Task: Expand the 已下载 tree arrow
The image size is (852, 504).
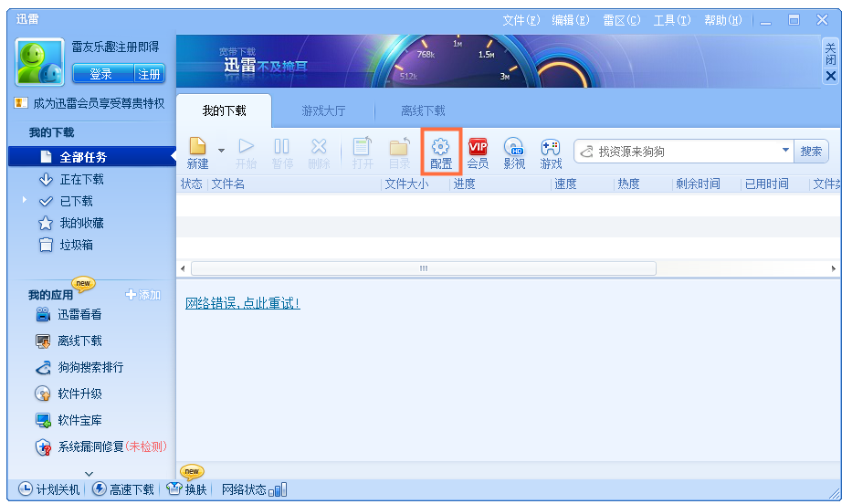Action: 24,200
